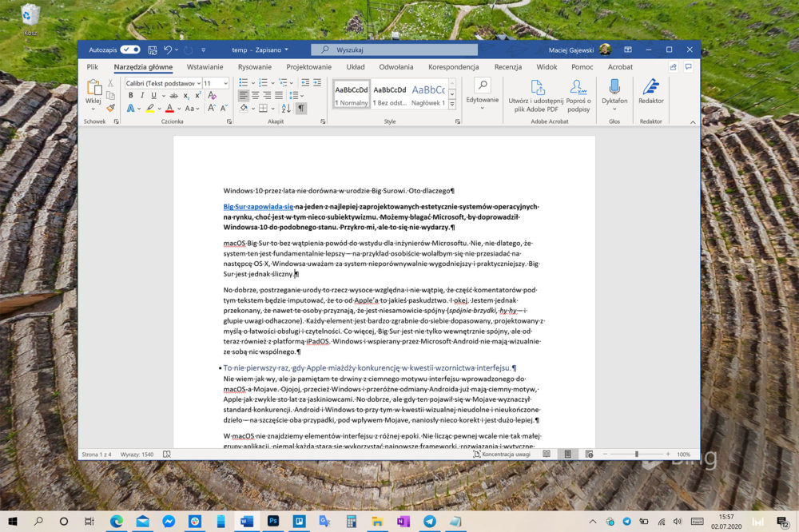Decrease font size icon

click(224, 108)
